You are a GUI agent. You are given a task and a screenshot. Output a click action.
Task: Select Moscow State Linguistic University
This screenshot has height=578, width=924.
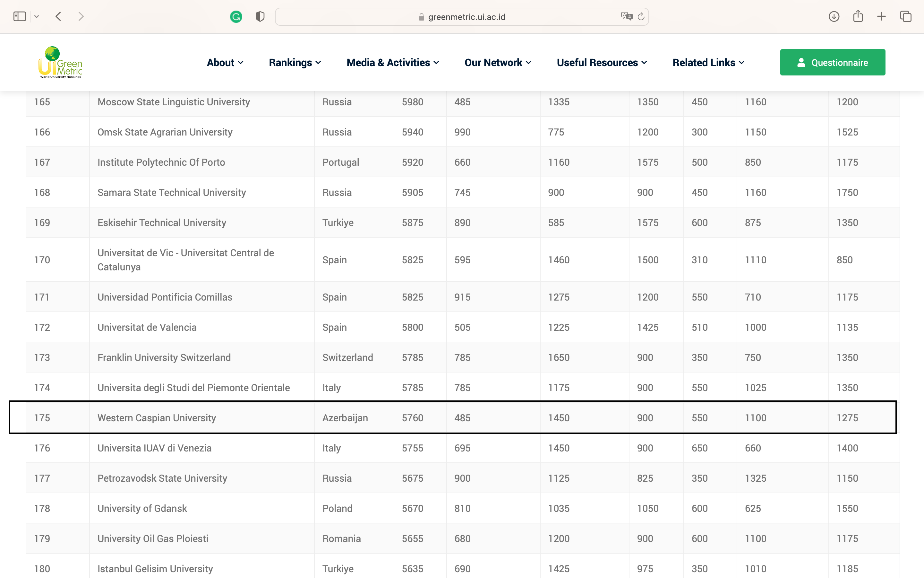click(x=174, y=102)
